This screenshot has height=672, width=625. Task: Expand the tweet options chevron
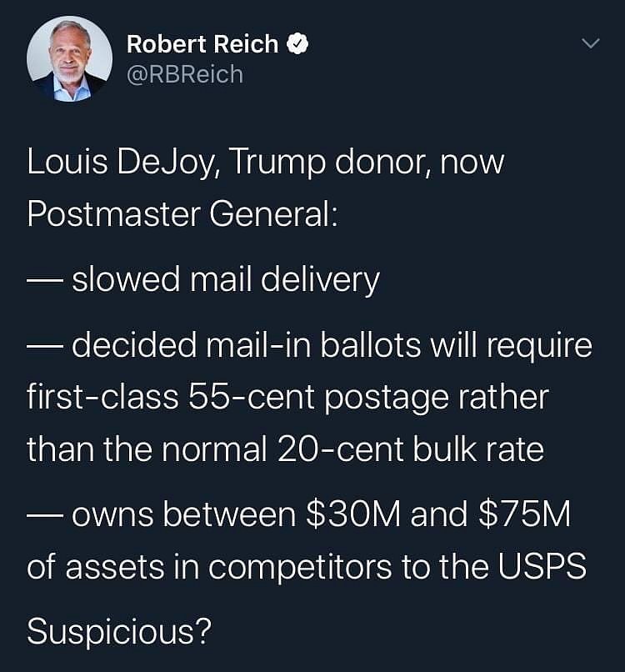[x=590, y=43]
